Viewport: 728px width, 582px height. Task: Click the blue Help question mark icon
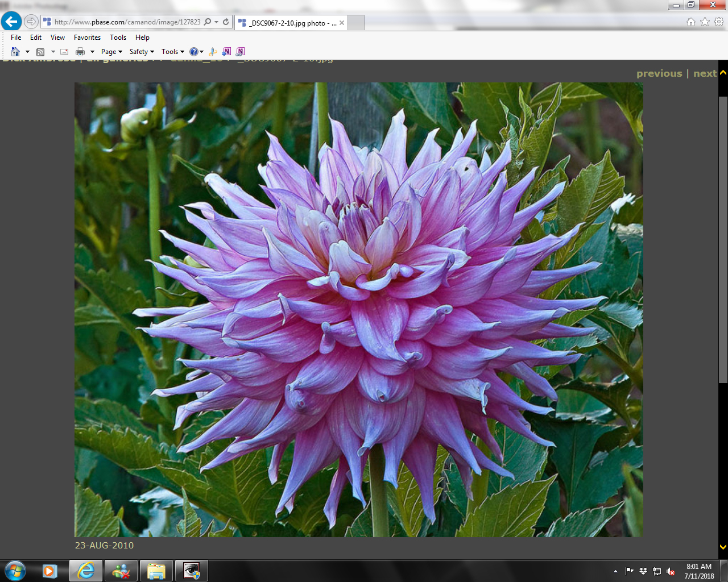point(193,52)
